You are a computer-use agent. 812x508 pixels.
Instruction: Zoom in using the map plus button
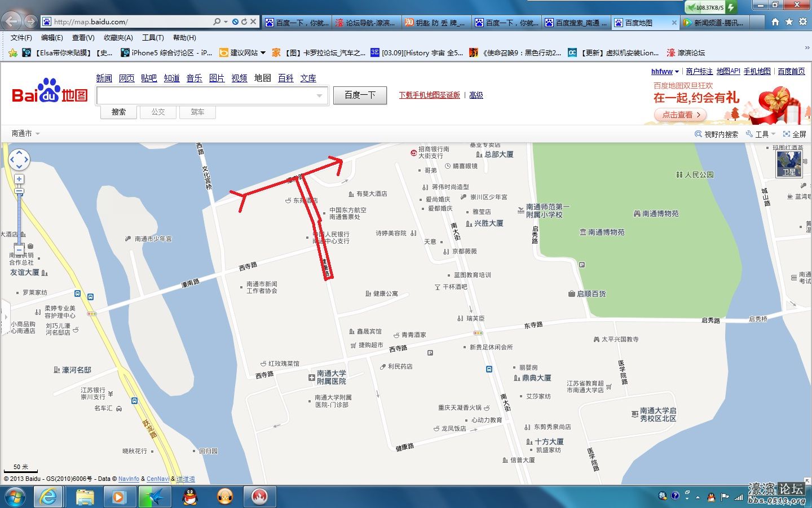[19, 179]
